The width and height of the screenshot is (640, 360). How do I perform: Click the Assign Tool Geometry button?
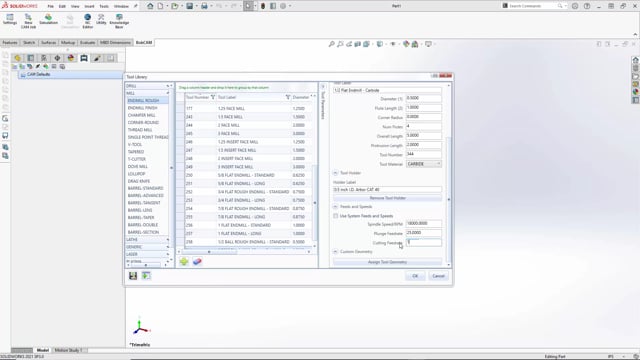[387, 262]
